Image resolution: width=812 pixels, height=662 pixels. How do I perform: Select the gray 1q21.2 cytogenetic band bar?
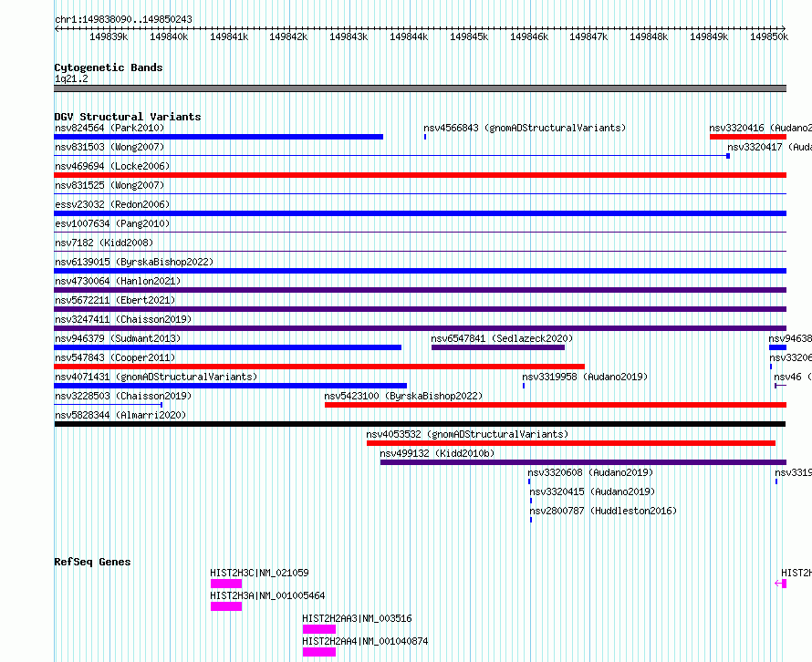tap(421, 88)
